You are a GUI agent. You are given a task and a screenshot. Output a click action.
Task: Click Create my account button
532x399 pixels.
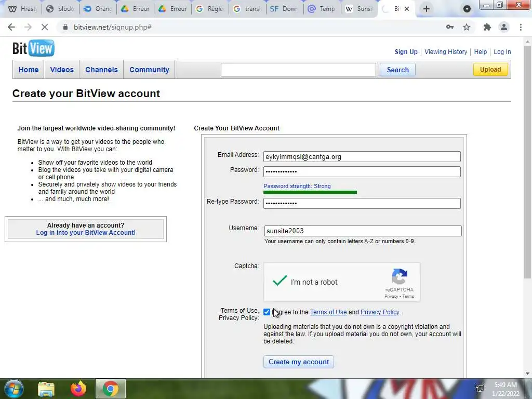point(299,362)
